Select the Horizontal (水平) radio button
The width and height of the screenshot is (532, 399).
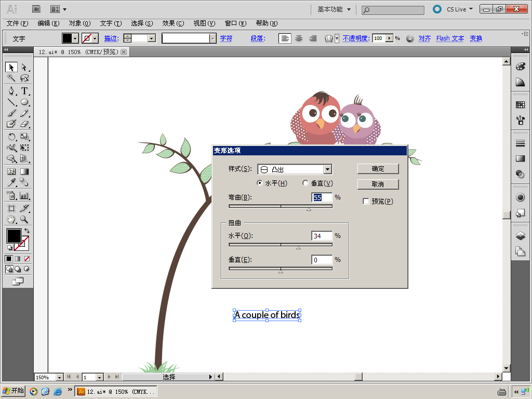(260, 183)
